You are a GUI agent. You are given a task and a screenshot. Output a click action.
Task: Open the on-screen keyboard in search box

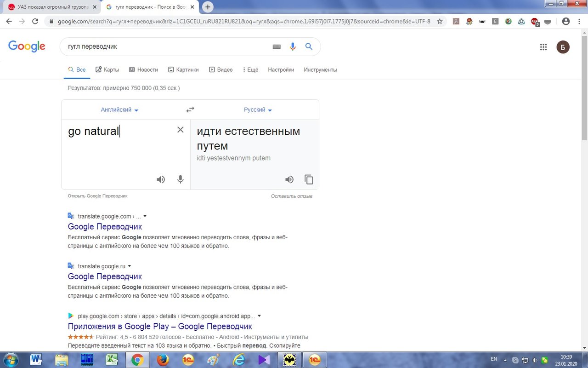pos(277,46)
